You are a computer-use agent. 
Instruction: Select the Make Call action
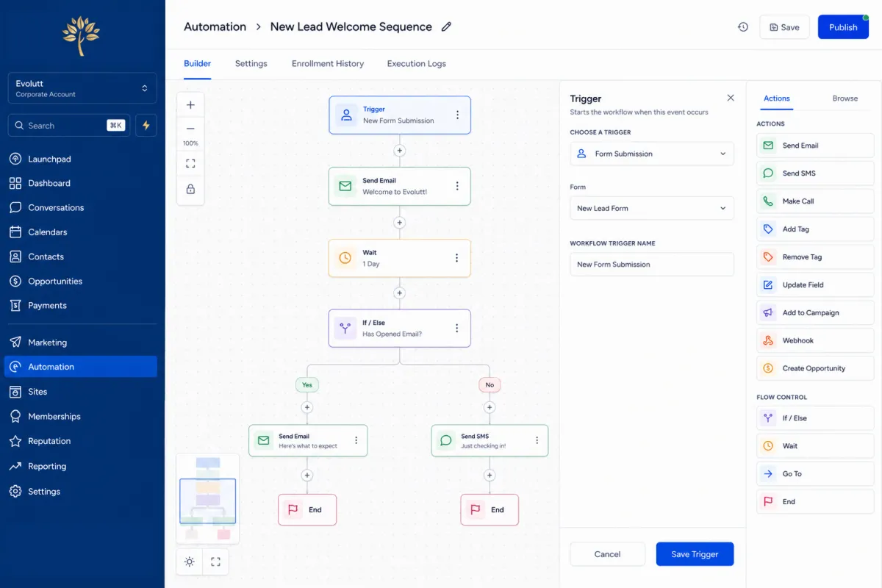point(815,201)
